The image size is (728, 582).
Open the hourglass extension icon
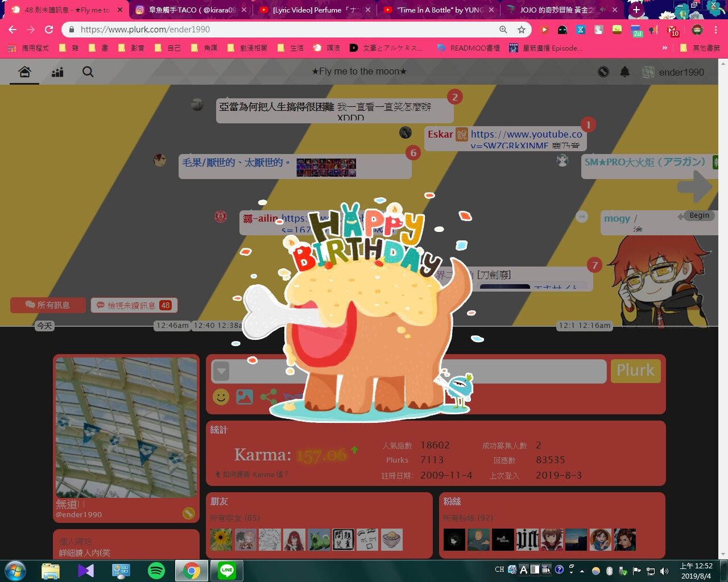(x=581, y=30)
